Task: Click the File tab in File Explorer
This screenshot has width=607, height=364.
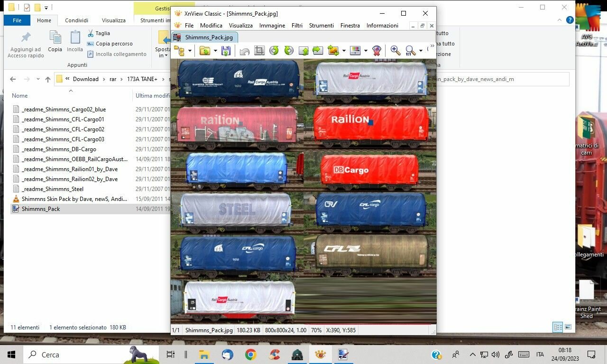Action: (x=17, y=20)
